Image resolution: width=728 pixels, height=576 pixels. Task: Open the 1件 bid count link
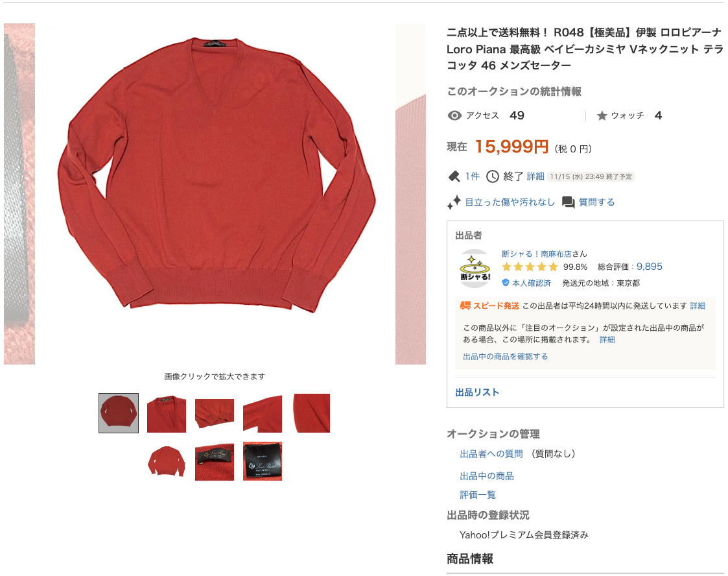coord(472,176)
